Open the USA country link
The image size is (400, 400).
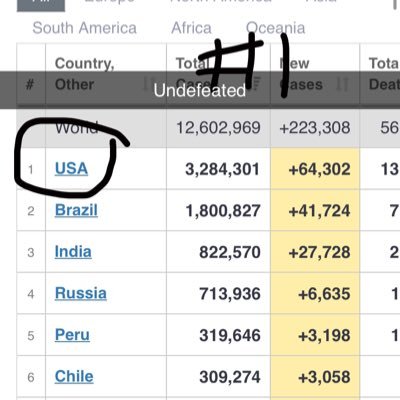[71, 169]
